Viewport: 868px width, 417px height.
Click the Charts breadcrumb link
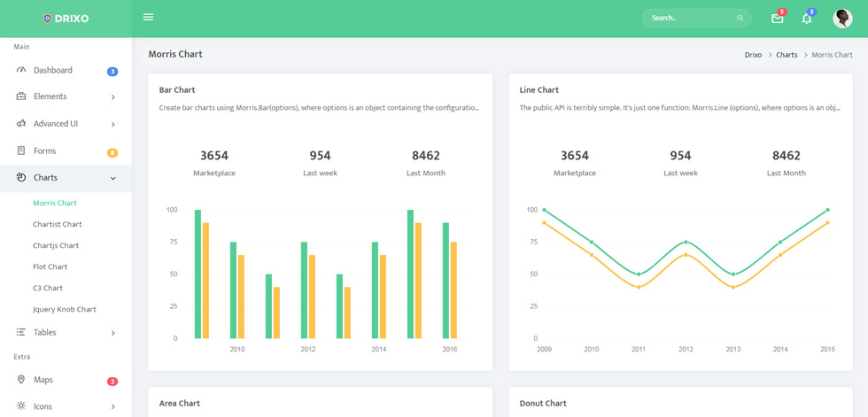pyautogui.click(x=787, y=55)
